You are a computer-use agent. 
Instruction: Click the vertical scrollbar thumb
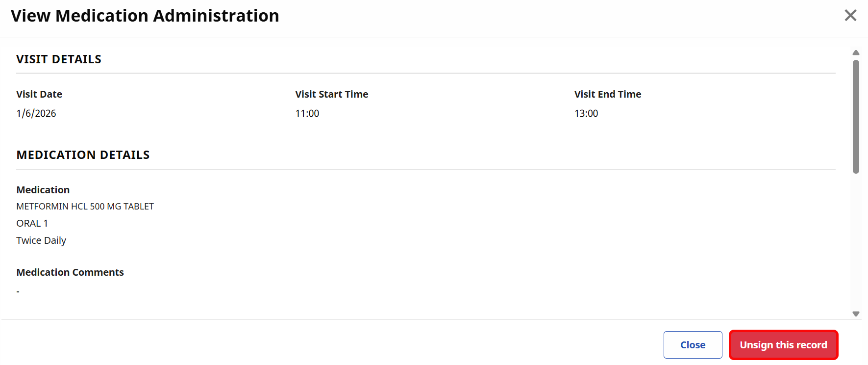(x=856, y=117)
